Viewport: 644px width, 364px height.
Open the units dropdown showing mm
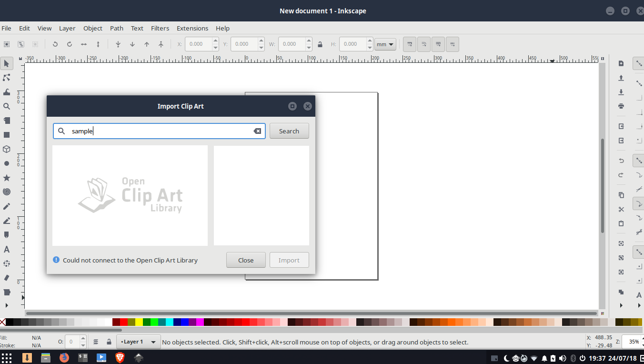coord(385,44)
